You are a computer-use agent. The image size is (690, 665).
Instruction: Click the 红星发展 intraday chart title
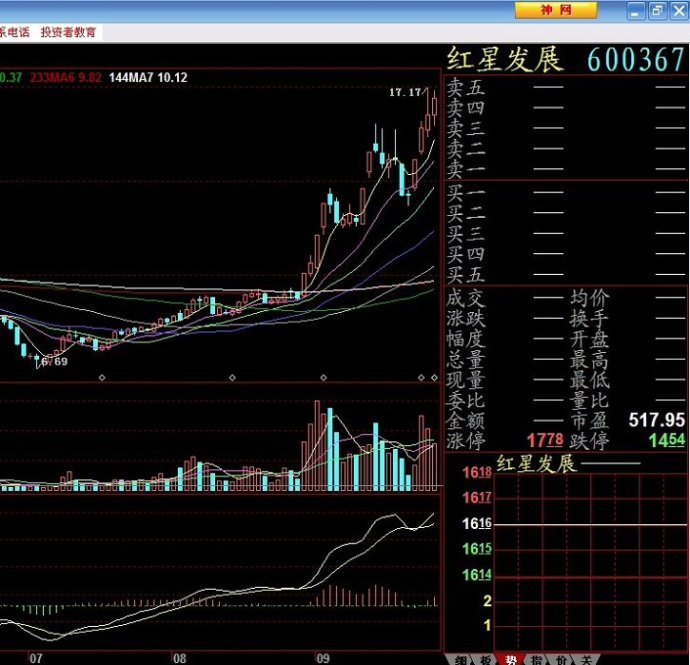(x=536, y=464)
